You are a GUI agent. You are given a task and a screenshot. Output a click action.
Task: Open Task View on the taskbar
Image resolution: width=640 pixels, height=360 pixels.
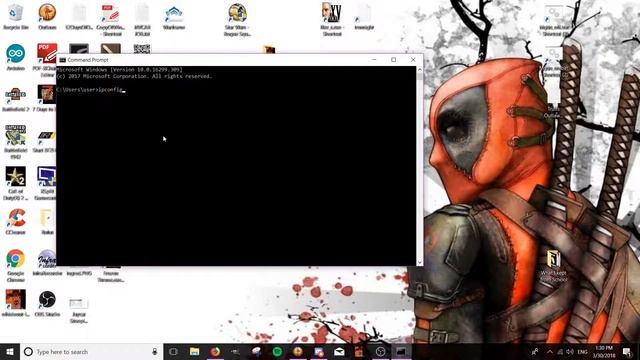pos(173,351)
